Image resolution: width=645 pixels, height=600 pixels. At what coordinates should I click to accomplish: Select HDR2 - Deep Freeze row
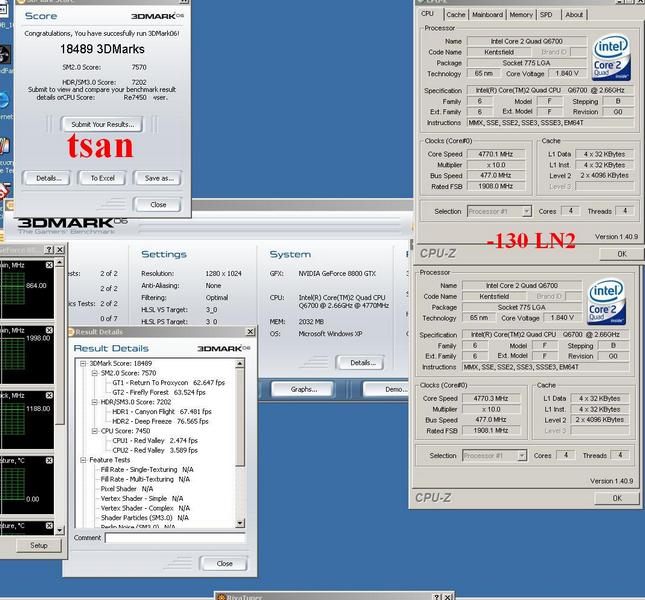pyautogui.click(x=160, y=422)
